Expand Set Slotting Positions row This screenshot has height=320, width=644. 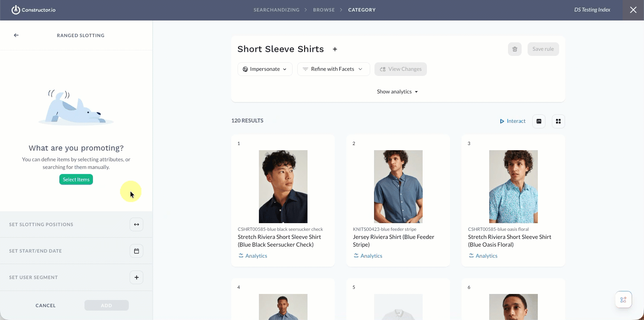tap(76, 224)
